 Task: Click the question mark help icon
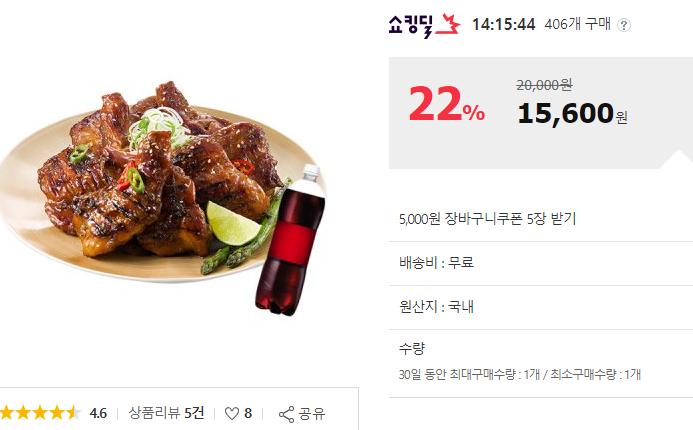coord(624,25)
